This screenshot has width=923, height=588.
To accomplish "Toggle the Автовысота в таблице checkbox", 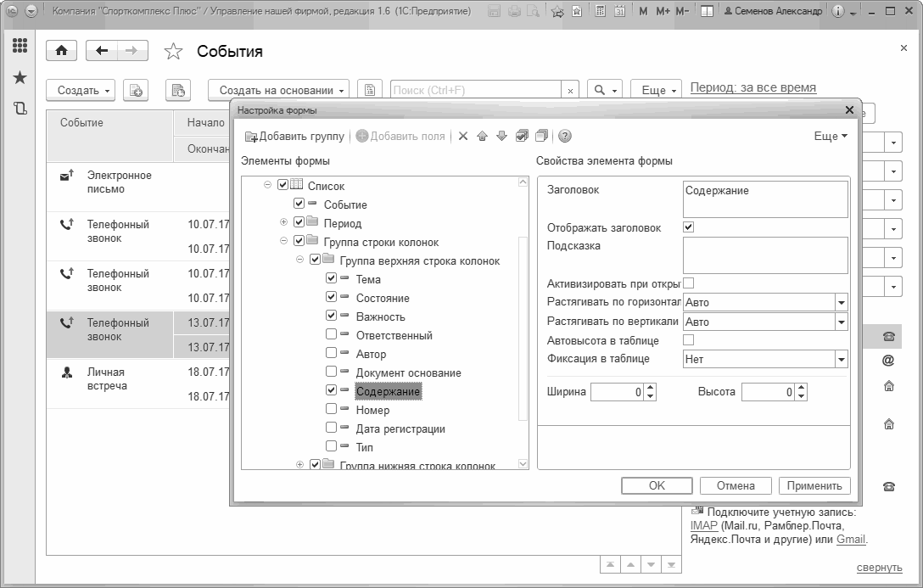I will (689, 340).
